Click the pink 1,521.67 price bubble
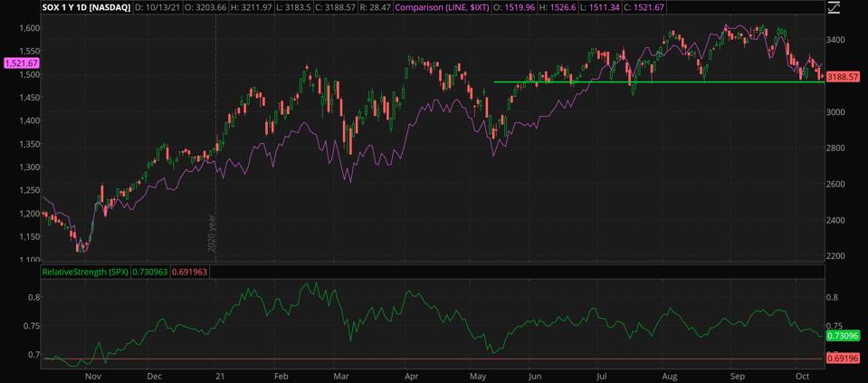868x383 pixels. [x=21, y=63]
